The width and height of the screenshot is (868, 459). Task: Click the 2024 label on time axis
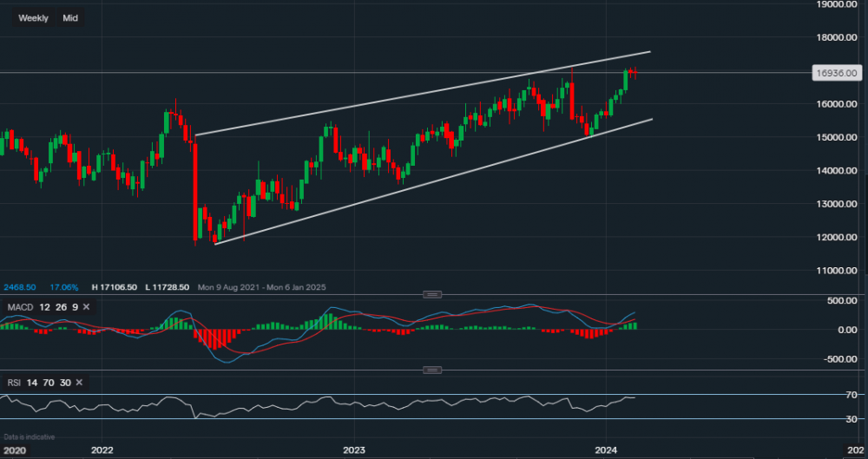click(605, 449)
